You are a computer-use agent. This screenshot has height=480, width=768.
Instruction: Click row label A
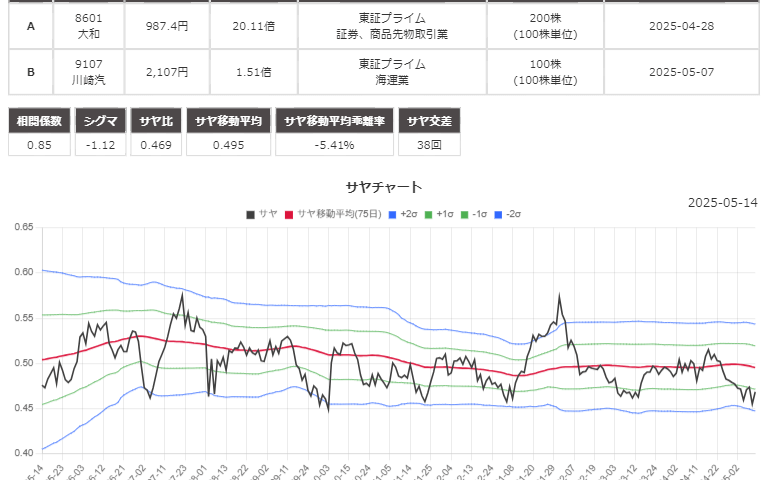30,26
